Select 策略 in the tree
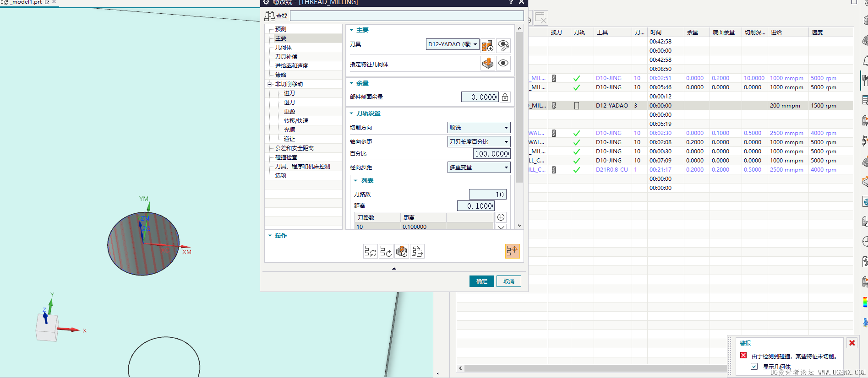The height and width of the screenshot is (378, 868). pos(281,75)
